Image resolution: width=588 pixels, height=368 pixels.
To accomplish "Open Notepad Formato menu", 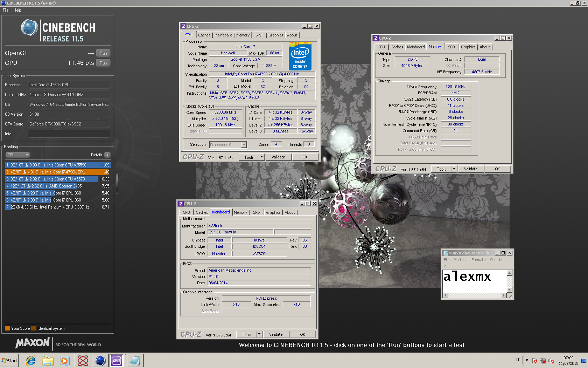I will tap(478, 260).
